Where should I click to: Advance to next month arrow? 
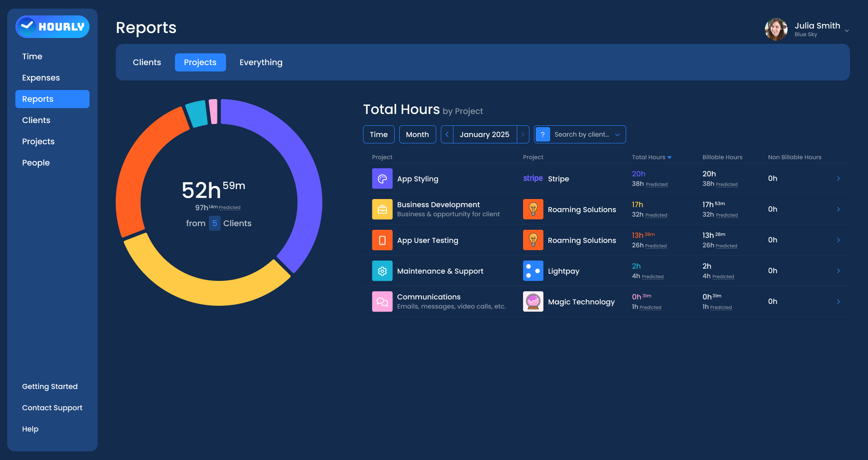pos(523,134)
